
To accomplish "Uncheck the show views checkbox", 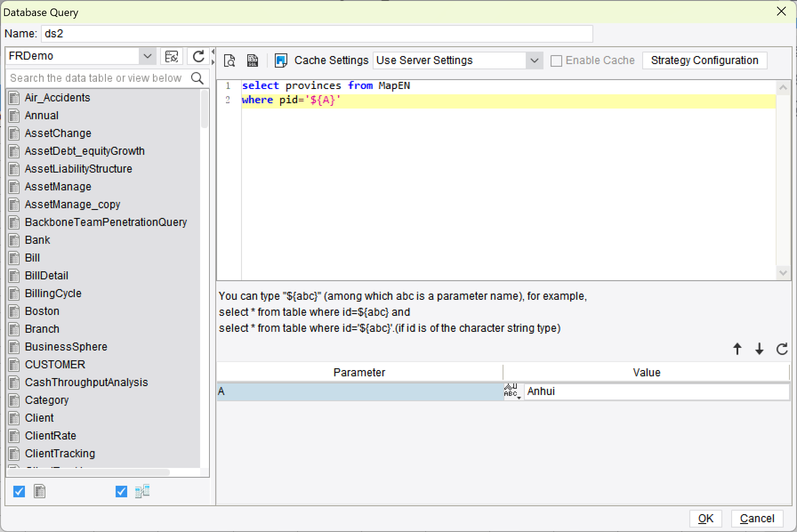I will [x=121, y=491].
